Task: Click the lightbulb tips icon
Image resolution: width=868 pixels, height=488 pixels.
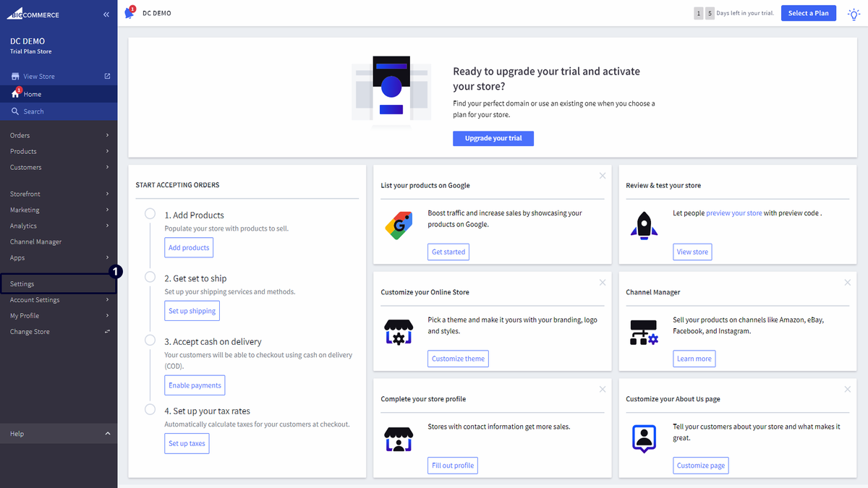Action: 854,13
